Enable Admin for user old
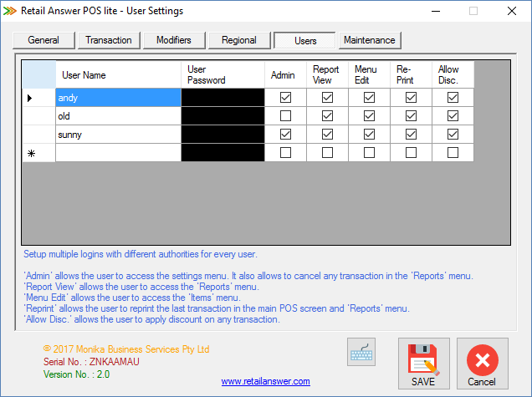This screenshot has height=397, width=532. tap(285, 116)
